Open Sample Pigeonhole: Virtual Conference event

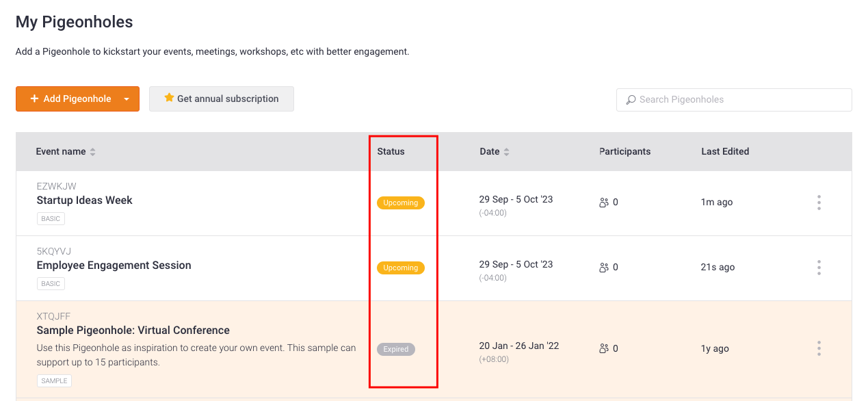point(133,331)
